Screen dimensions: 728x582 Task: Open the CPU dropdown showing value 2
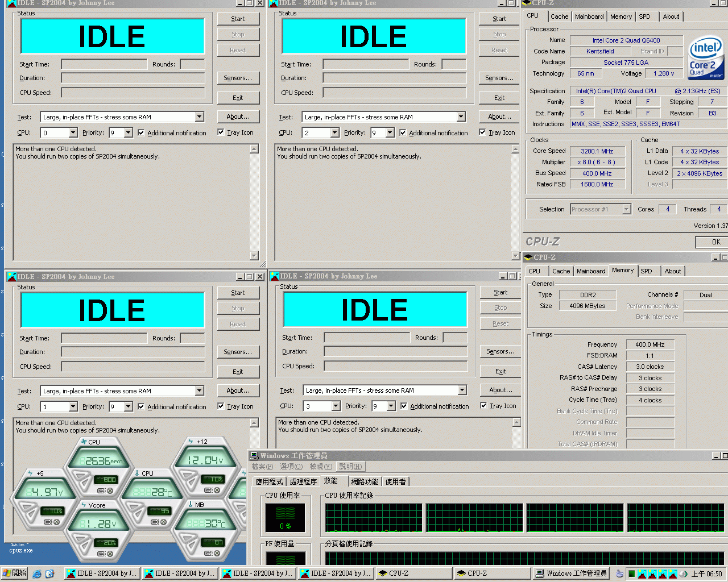(334, 132)
